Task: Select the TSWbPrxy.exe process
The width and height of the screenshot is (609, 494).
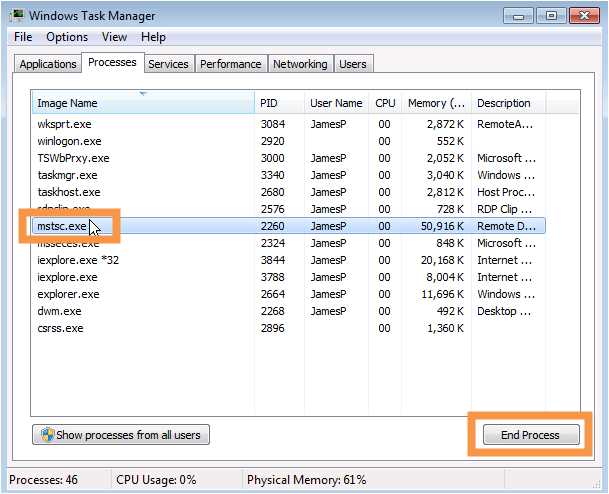Action: coord(289,158)
